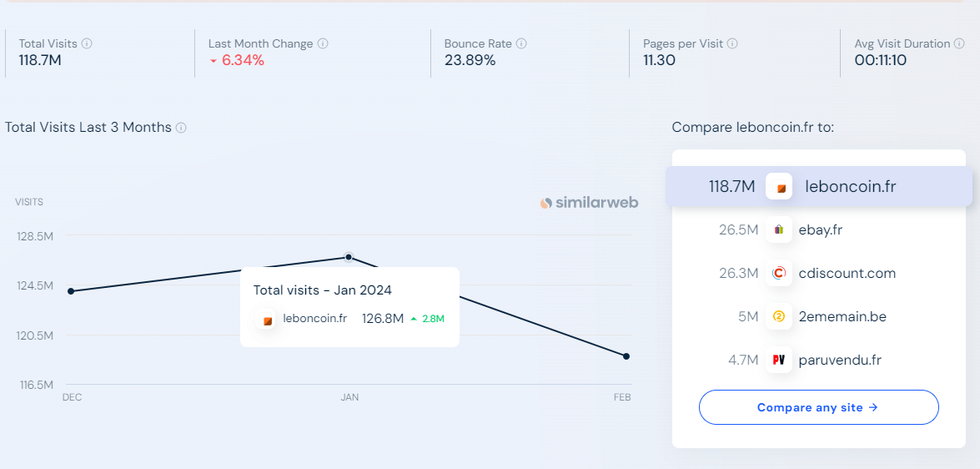Image resolution: width=980 pixels, height=469 pixels.
Task: Click the cdiscount.com favicon
Action: [x=779, y=273]
